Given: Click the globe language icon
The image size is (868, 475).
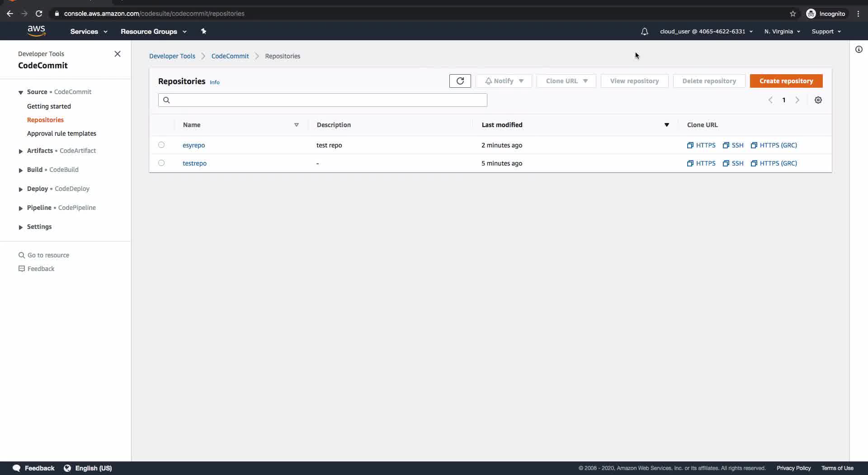Looking at the screenshot, I should tap(67, 468).
